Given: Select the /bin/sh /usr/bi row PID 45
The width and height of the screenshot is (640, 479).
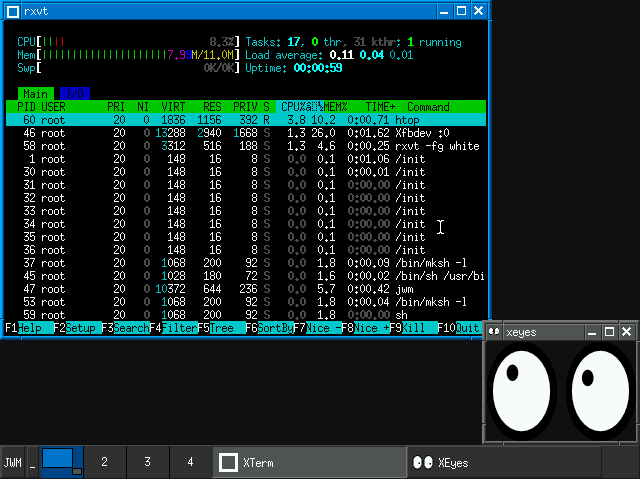Looking at the screenshot, I should click(x=246, y=276).
